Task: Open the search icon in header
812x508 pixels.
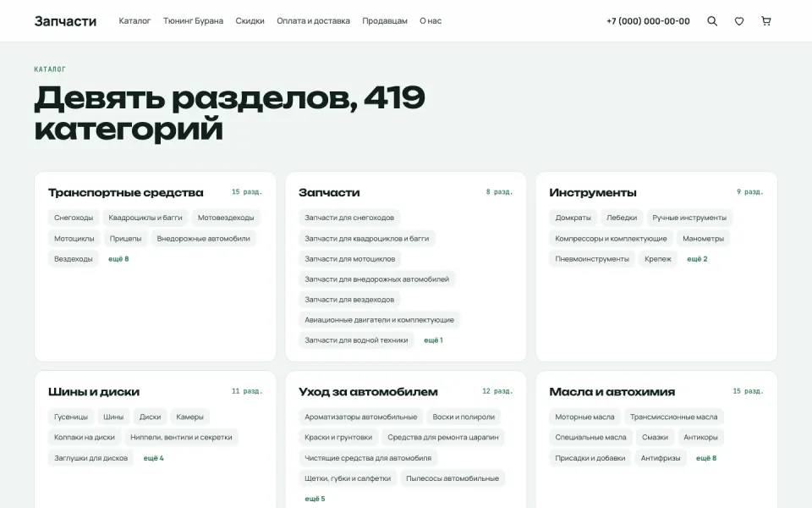Action: pos(712,21)
